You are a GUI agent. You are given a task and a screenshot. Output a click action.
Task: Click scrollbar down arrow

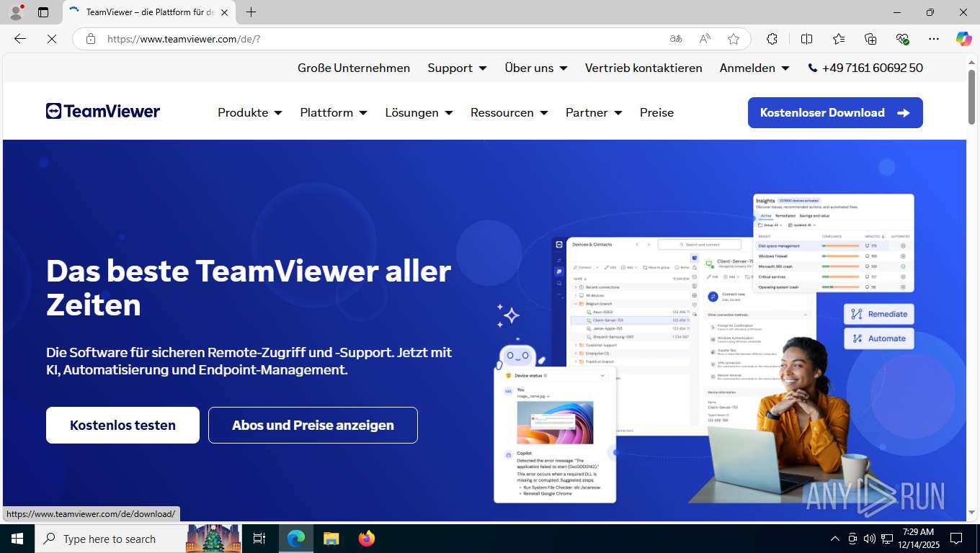pos(971,513)
